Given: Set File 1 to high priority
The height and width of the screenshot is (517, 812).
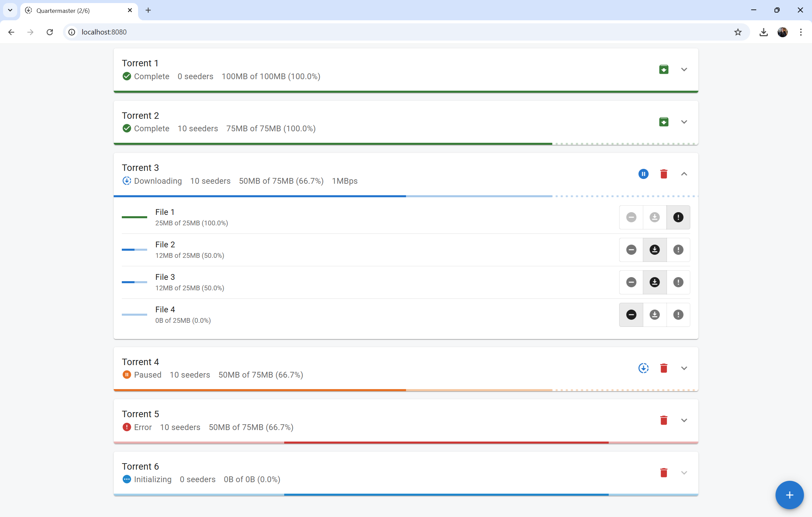Looking at the screenshot, I should [x=678, y=217].
